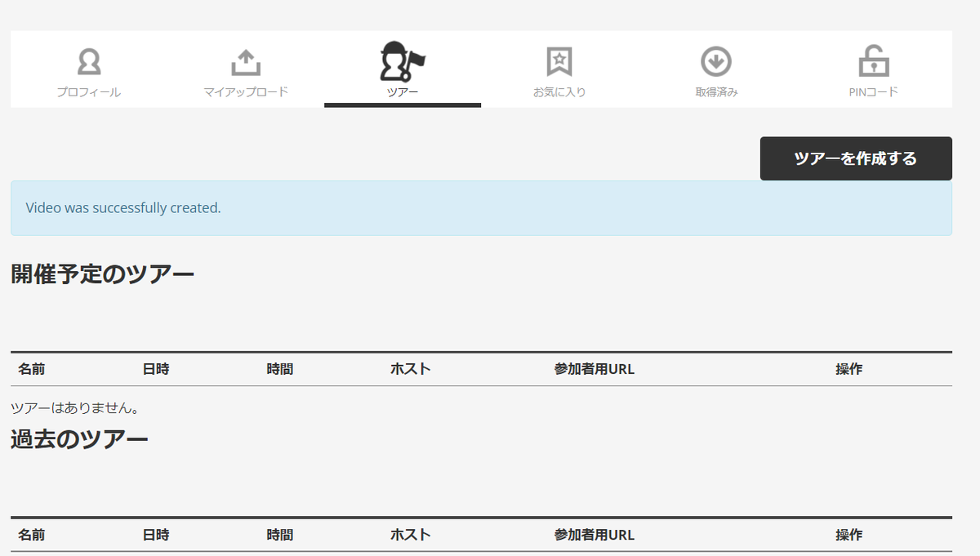
Task: Click the acquired download arrow icon
Action: [x=716, y=61]
